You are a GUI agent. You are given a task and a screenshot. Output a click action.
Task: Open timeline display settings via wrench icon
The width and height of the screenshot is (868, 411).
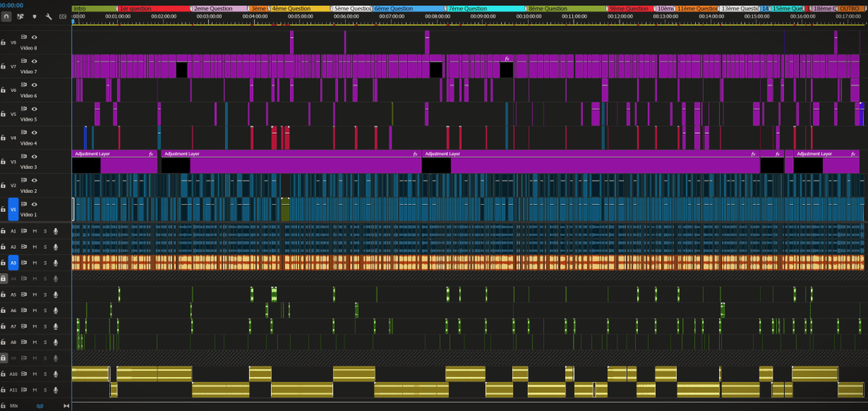click(47, 15)
